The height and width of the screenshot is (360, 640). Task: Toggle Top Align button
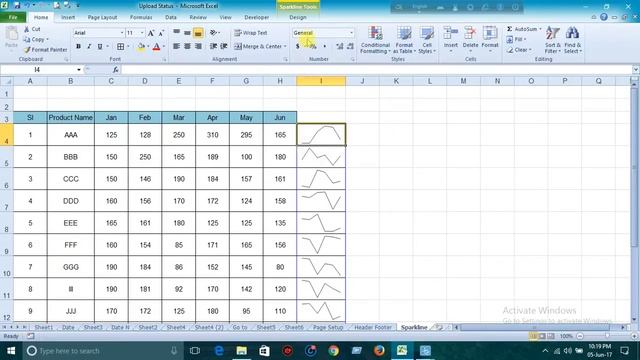(177, 33)
